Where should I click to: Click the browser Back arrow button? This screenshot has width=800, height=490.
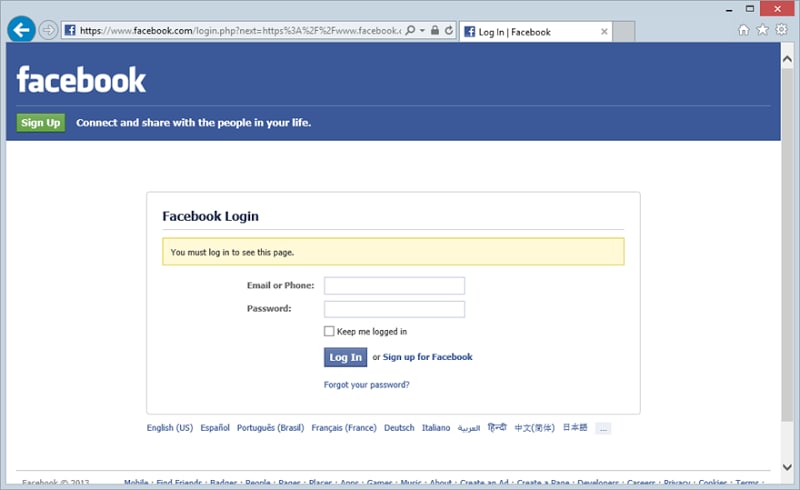coord(21,30)
